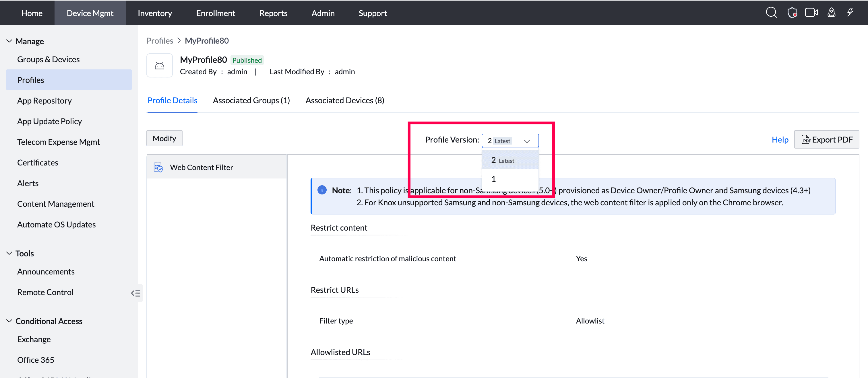Collapse the left sidebar with the toggle icon

pyautogui.click(x=136, y=293)
